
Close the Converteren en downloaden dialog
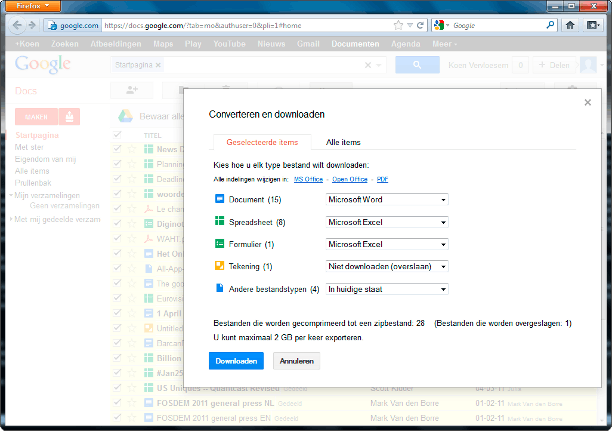pyautogui.click(x=587, y=102)
